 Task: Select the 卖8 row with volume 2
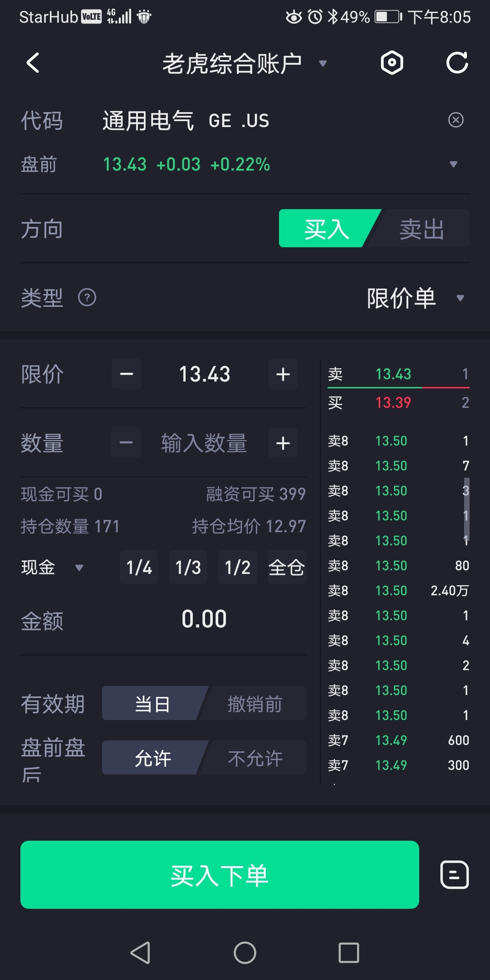click(398, 666)
